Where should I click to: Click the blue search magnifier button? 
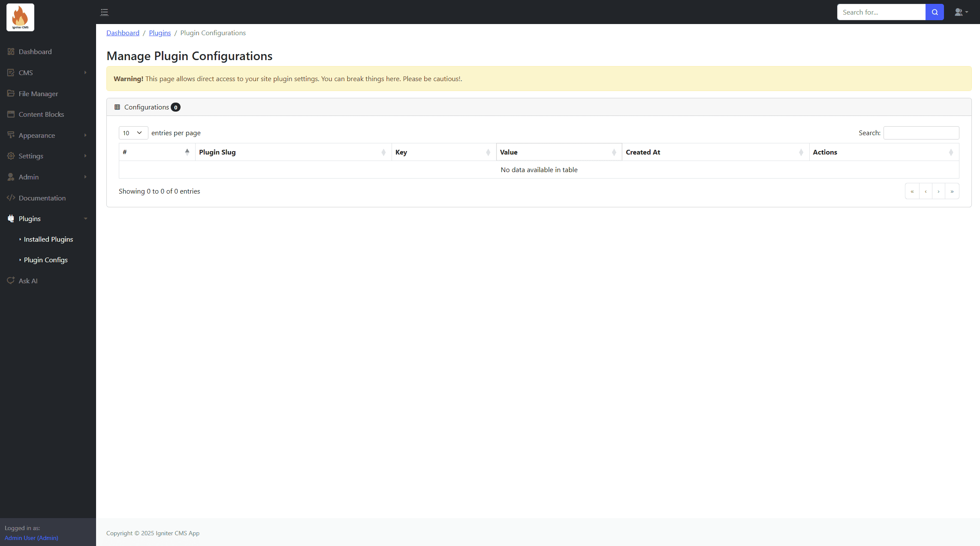point(935,12)
